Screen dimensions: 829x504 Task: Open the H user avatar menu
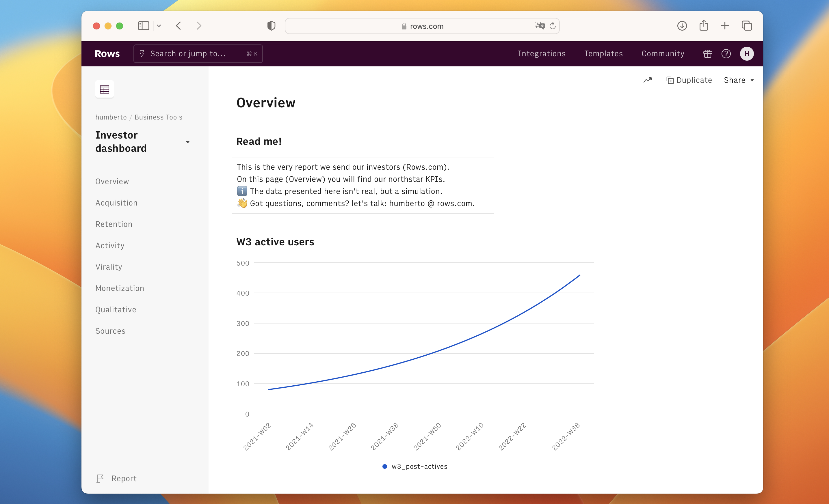pyautogui.click(x=746, y=54)
